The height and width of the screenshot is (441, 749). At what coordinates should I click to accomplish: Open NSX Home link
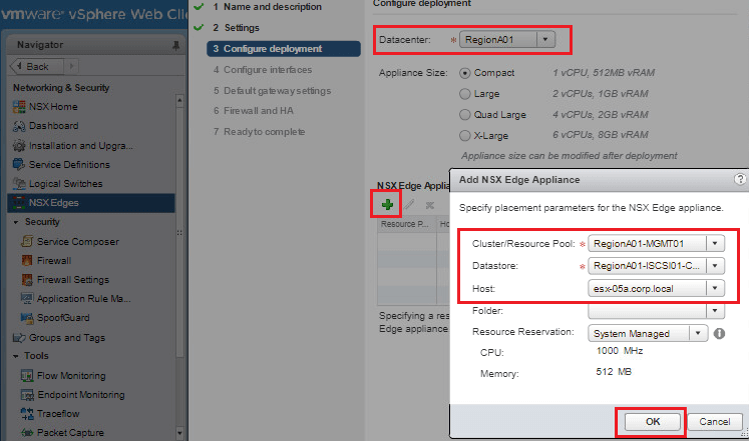coord(53,107)
